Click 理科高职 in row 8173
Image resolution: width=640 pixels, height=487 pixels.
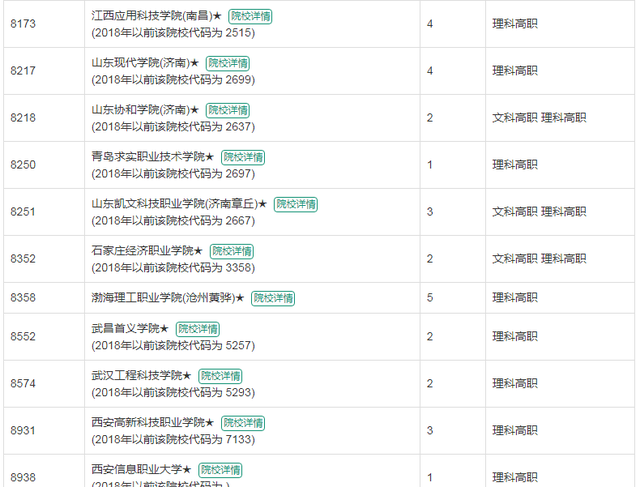tap(515, 24)
